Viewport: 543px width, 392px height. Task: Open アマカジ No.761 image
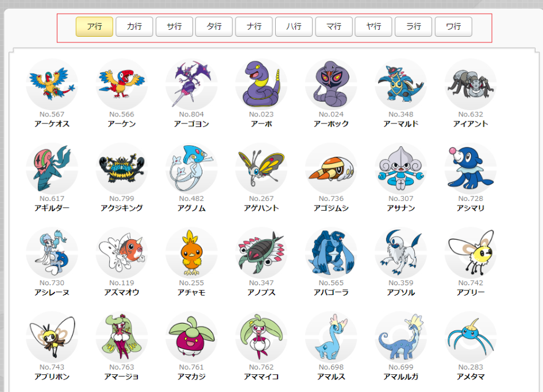191,337
